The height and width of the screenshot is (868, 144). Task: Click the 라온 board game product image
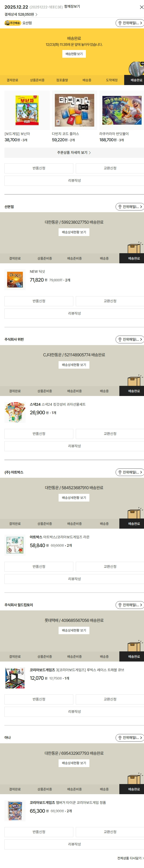click(x=15, y=545)
